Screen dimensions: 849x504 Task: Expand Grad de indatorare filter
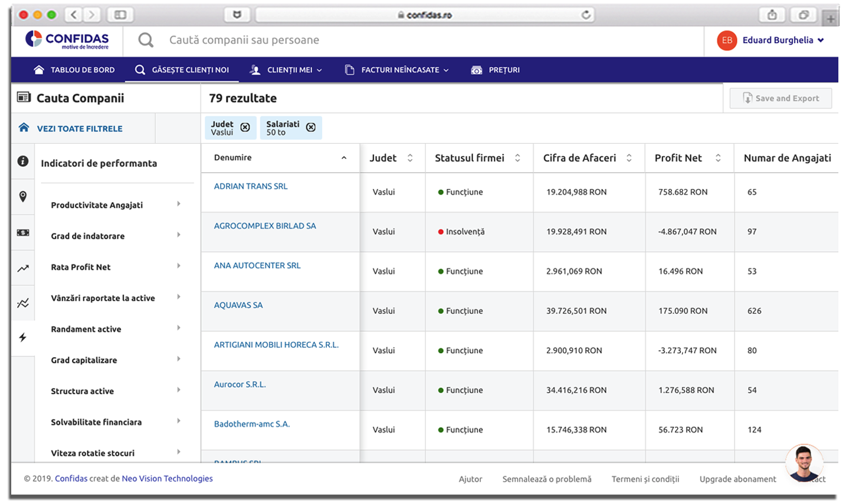coord(116,236)
